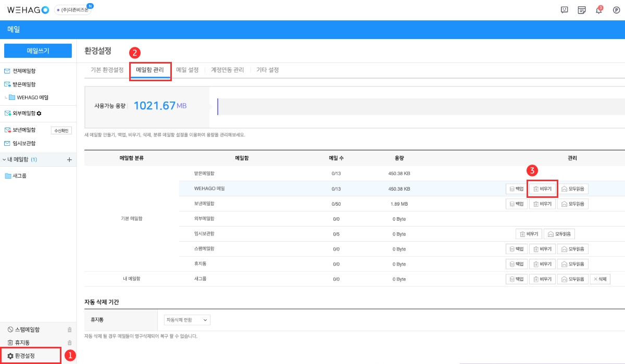Add a new mailbox with plus icon

pyautogui.click(x=69, y=159)
